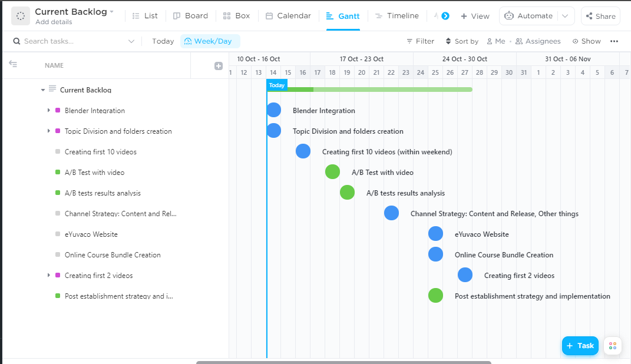Image resolution: width=631 pixels, height=364 pixels.
Task: Open Sort by options
Action: (462, 41)
